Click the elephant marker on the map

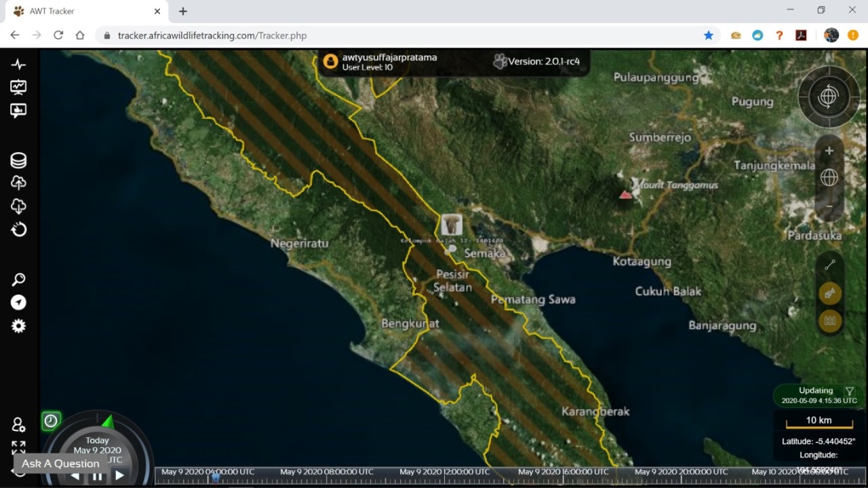click(451, 225)
